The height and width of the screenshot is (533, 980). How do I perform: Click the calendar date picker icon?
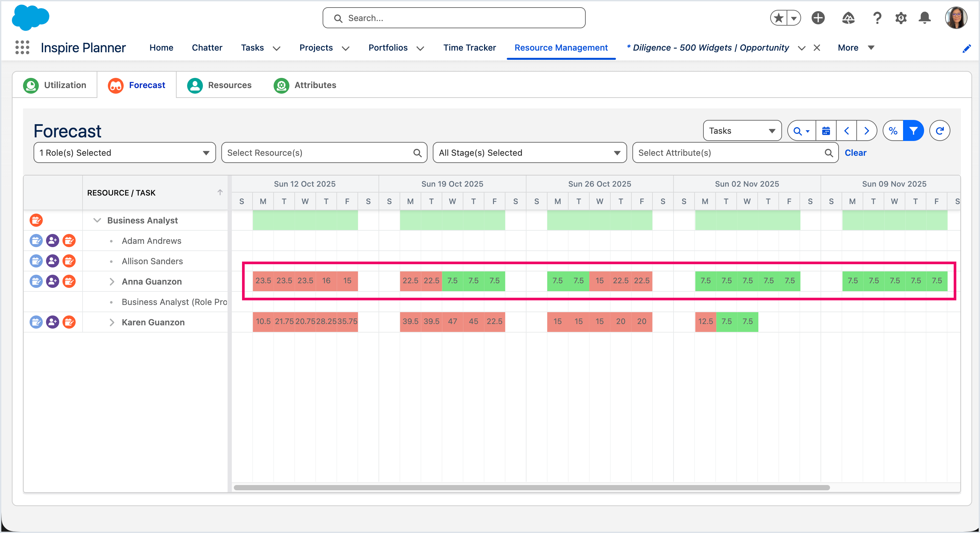point(826,131)
